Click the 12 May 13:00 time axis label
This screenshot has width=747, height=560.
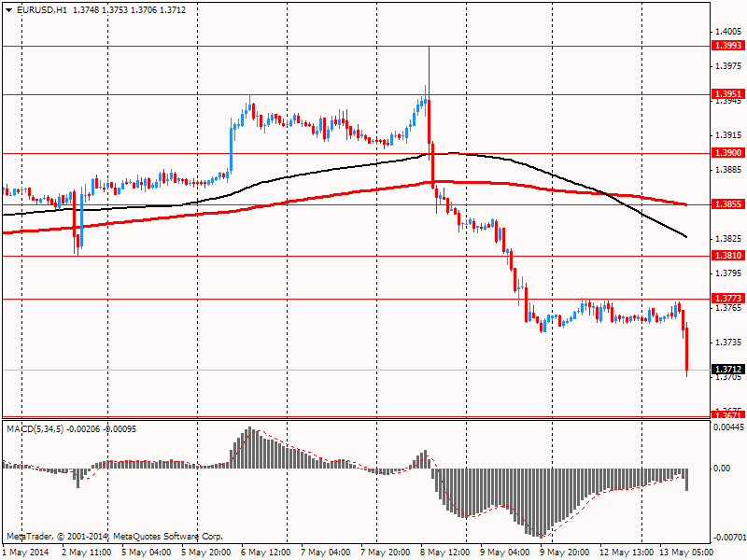coord(627,553)
